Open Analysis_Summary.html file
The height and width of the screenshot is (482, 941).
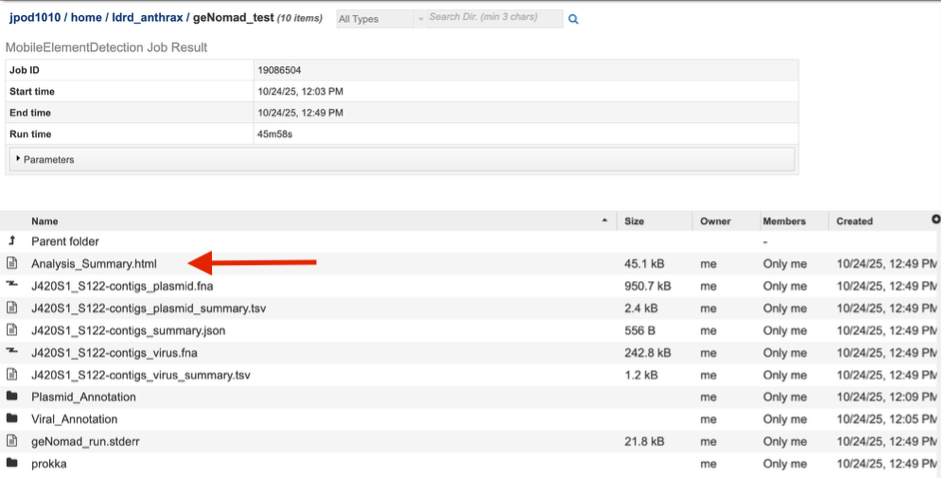[94, 264]
